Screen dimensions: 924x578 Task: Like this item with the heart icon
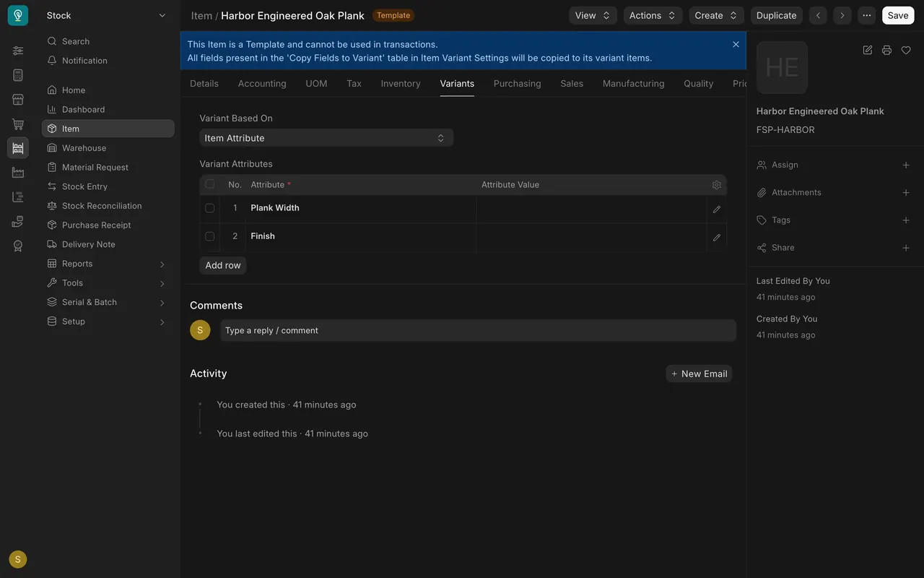[906, 50]
